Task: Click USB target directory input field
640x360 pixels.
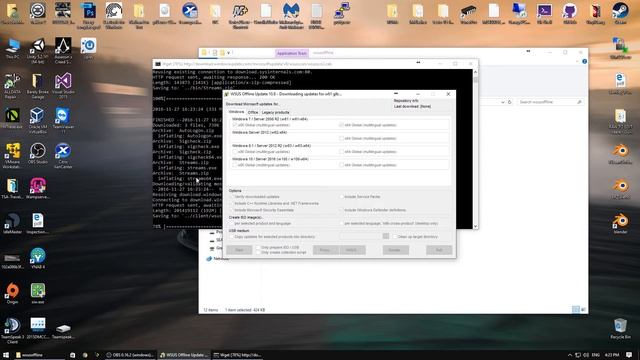Action: 360,236
